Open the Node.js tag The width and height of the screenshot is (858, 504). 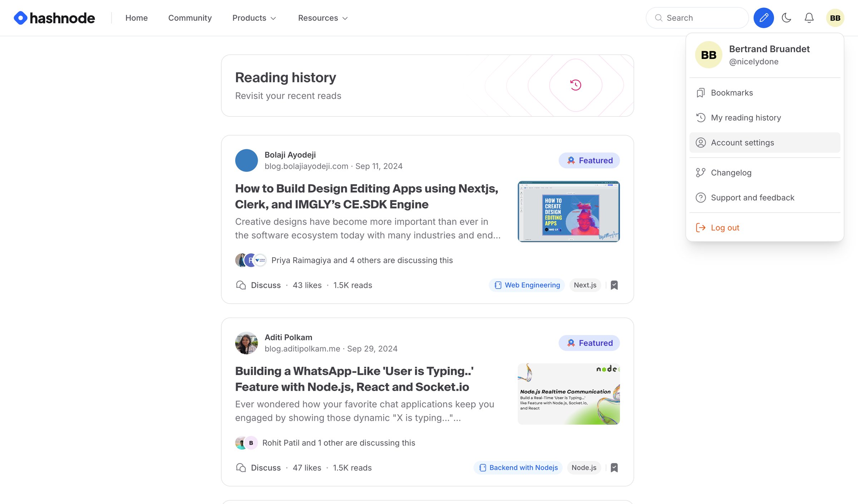pos(584,468)
